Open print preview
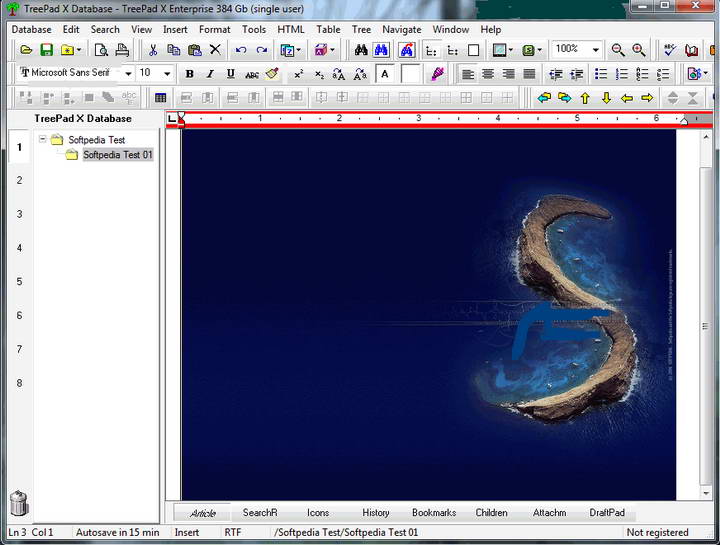 [101, 50]
